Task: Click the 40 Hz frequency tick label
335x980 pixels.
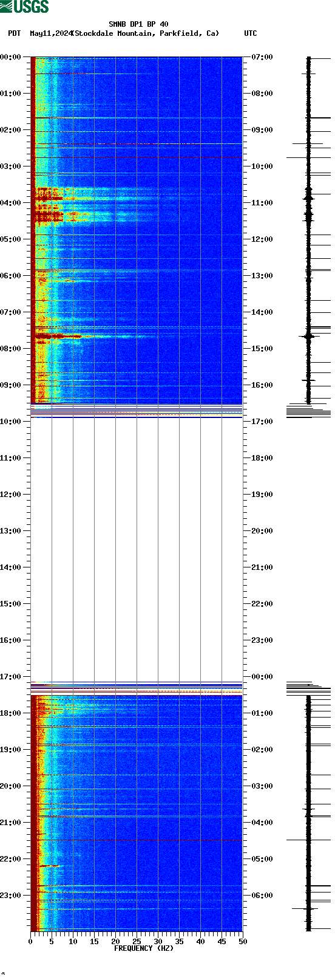Action: 200,942
